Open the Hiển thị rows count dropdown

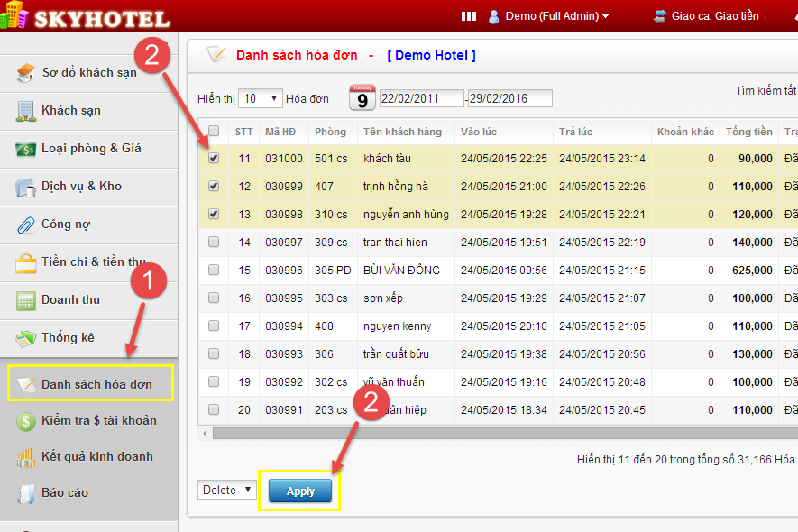tap(261, 98)
